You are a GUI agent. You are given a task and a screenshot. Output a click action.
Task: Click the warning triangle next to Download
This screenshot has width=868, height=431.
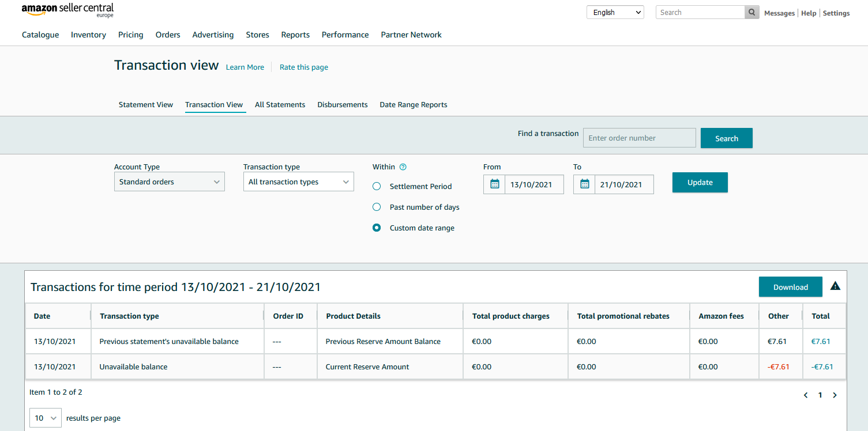(x=835, y=286)
